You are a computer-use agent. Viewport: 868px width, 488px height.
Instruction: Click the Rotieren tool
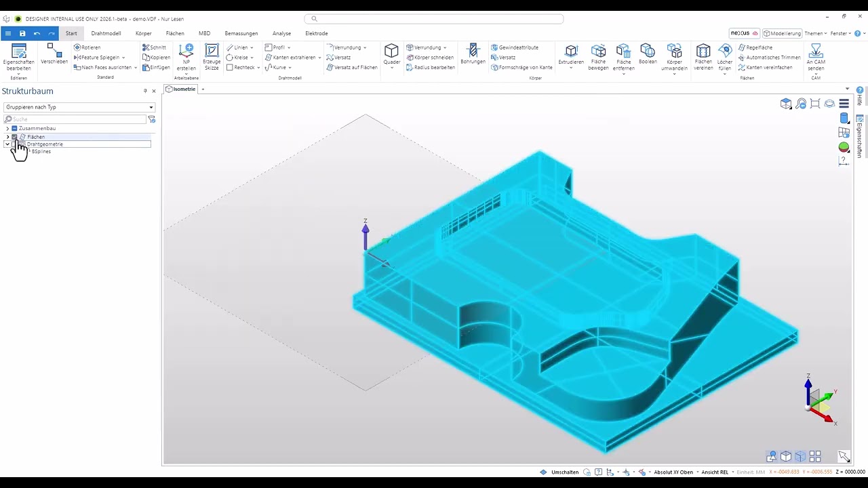click(x=87, y=47)
